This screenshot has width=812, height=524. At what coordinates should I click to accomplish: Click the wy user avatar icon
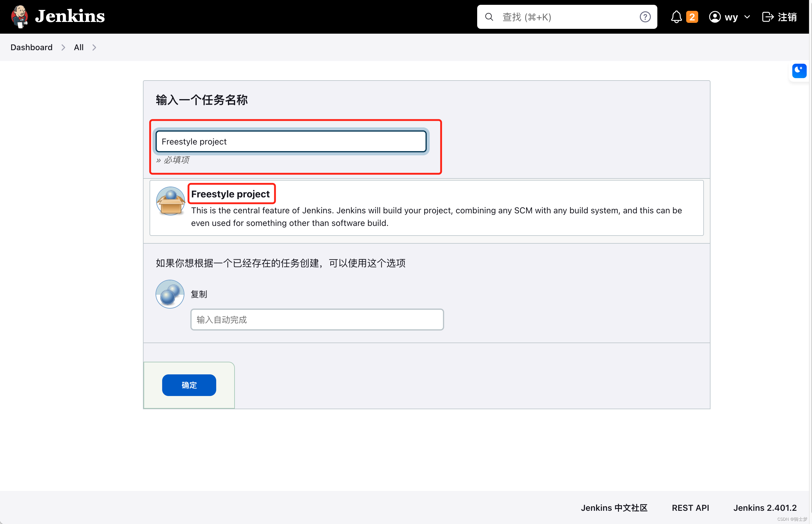pyautogui.click(x=715, y=17)
